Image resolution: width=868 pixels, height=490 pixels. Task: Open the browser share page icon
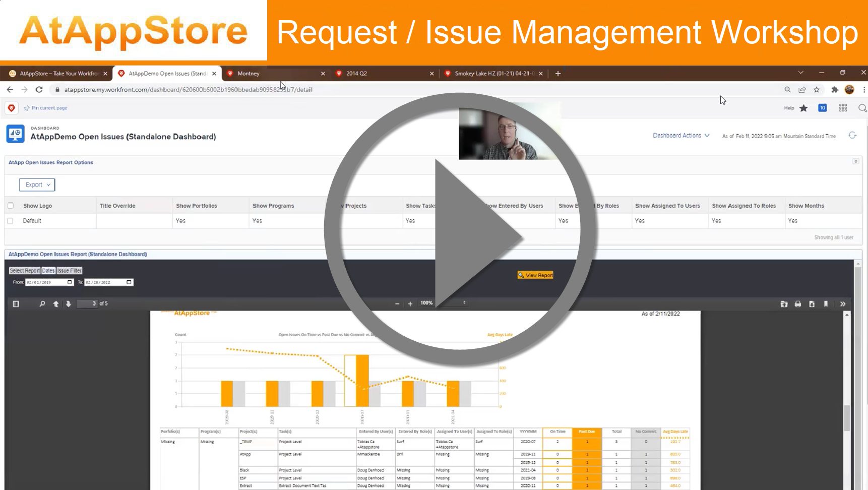(802, 90)
